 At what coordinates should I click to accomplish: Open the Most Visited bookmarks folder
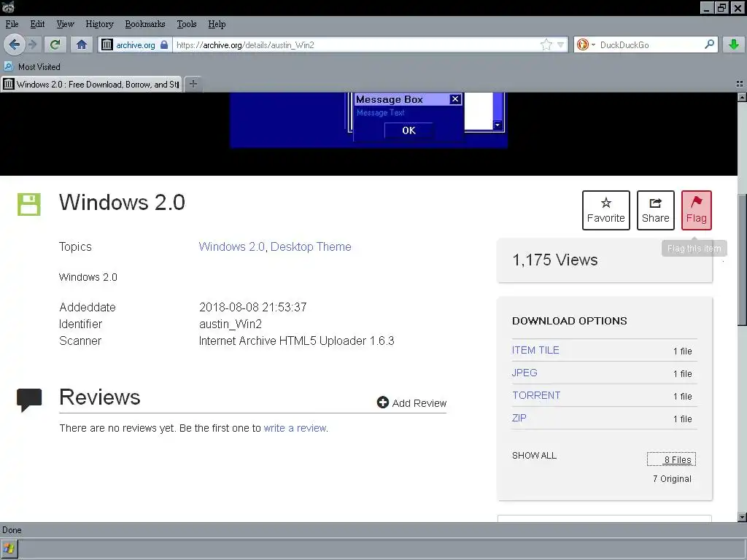point(32,66)
